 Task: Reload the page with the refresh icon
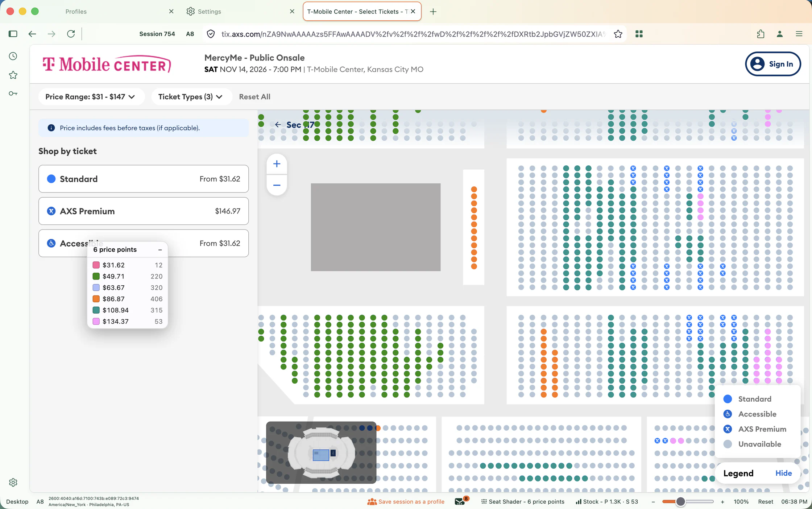(x=71, y=34)
